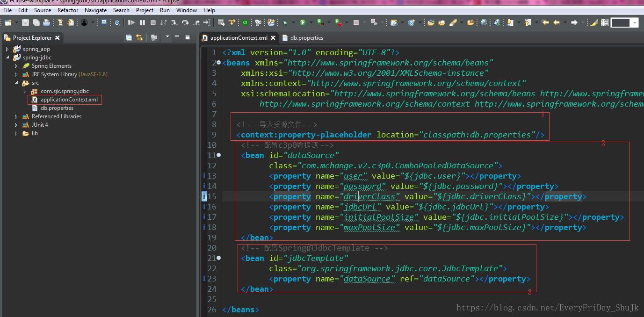Expand the Spring Elements node
The image size is (644, 317).
16,66
